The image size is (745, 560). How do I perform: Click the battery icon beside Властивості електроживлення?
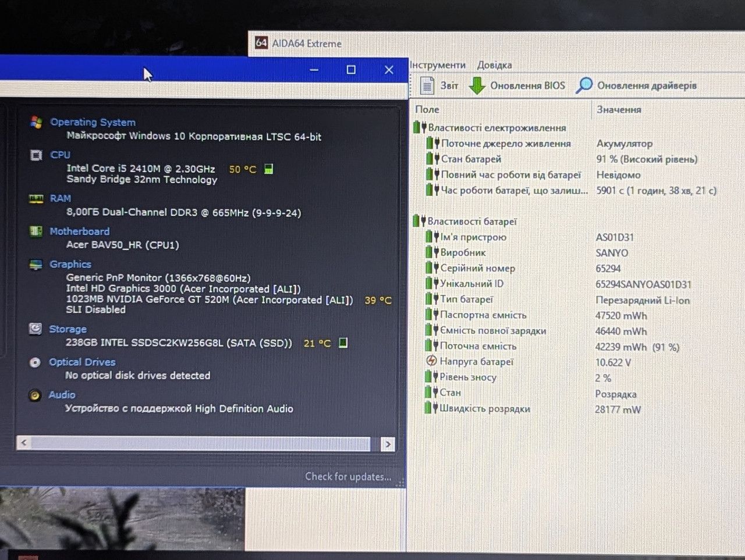420,127
